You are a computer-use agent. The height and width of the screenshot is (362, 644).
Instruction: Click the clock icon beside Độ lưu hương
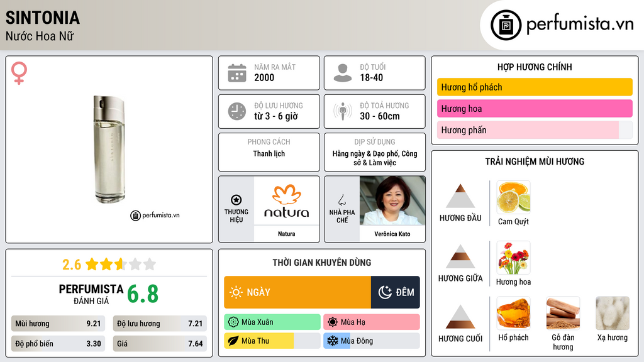pos(237,111)
